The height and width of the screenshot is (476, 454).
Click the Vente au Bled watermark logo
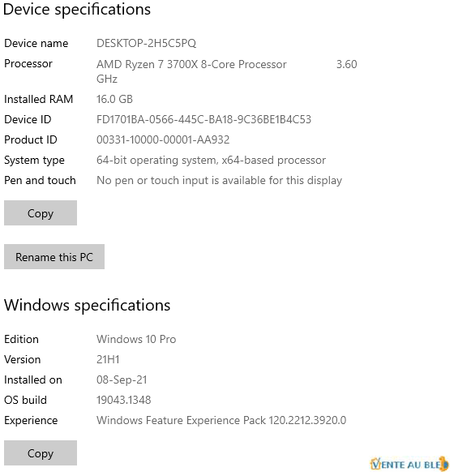[409, 464]
